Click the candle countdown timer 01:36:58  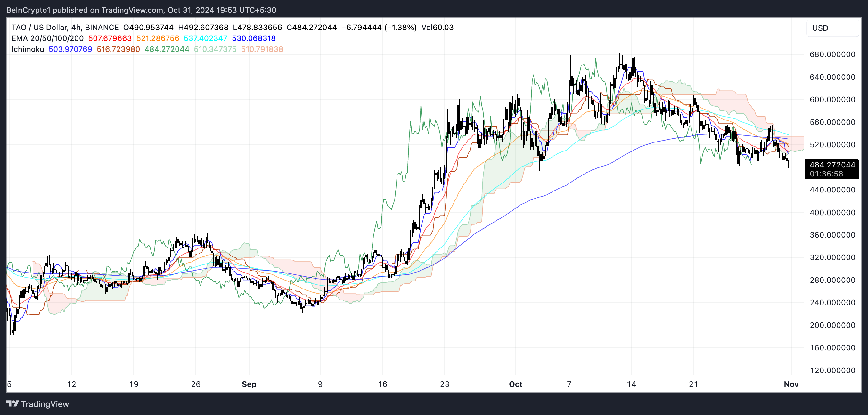click(x=826, y=174)
